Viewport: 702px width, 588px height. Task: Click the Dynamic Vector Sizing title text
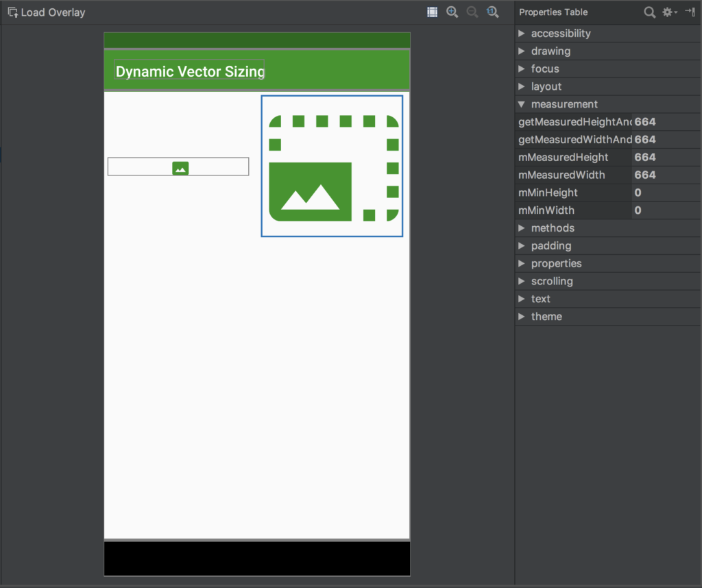click(189, 71)
